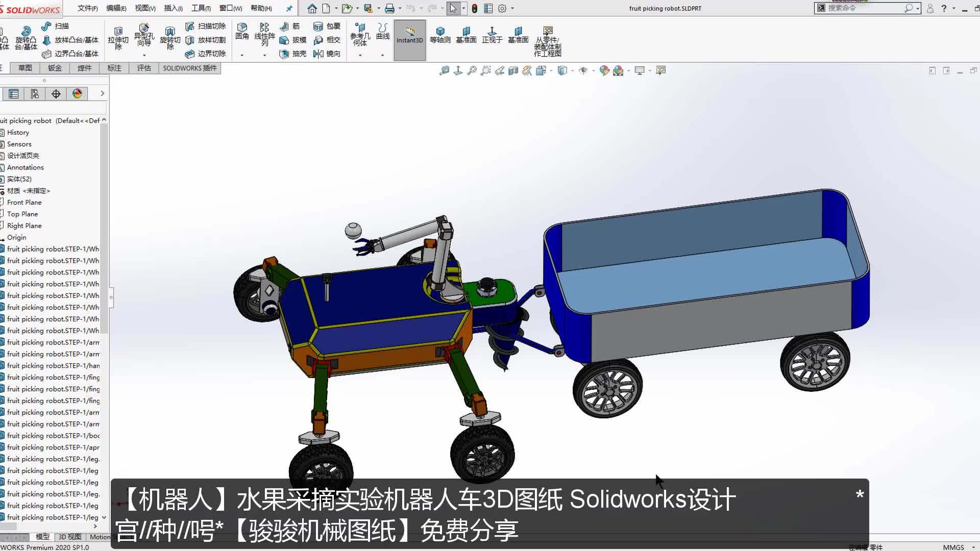Open the display style dropdown
Viewport: 980px width, 551px height.
pos(572,70)
